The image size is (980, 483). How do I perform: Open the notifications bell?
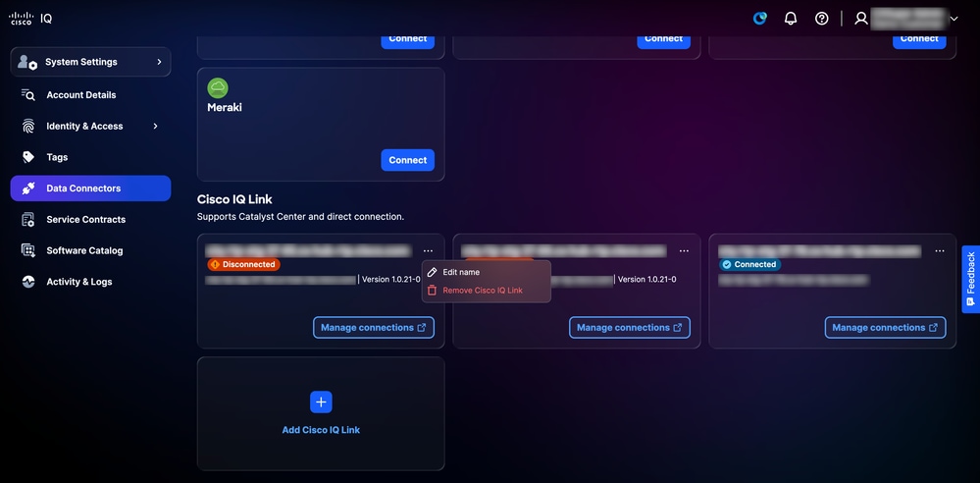pos(791,18)
